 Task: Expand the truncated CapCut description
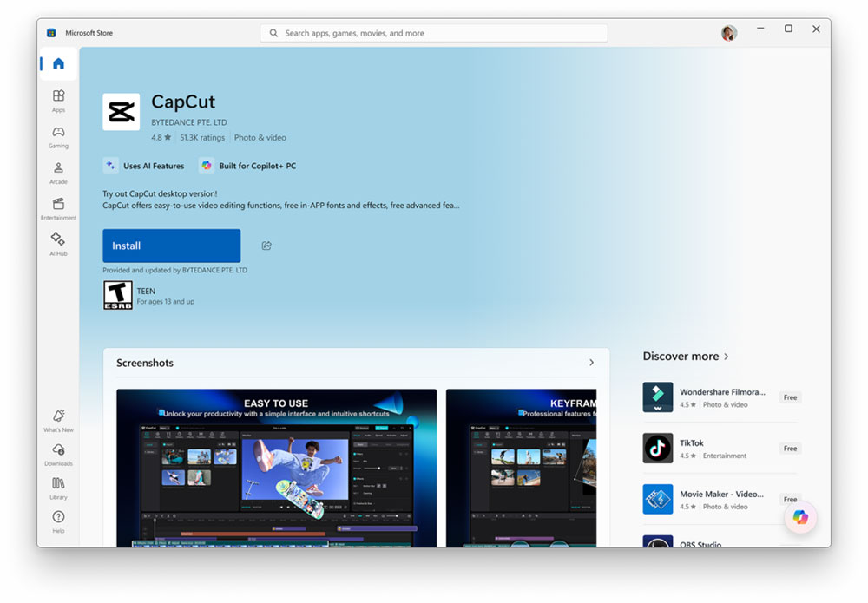tap(280, 206)
